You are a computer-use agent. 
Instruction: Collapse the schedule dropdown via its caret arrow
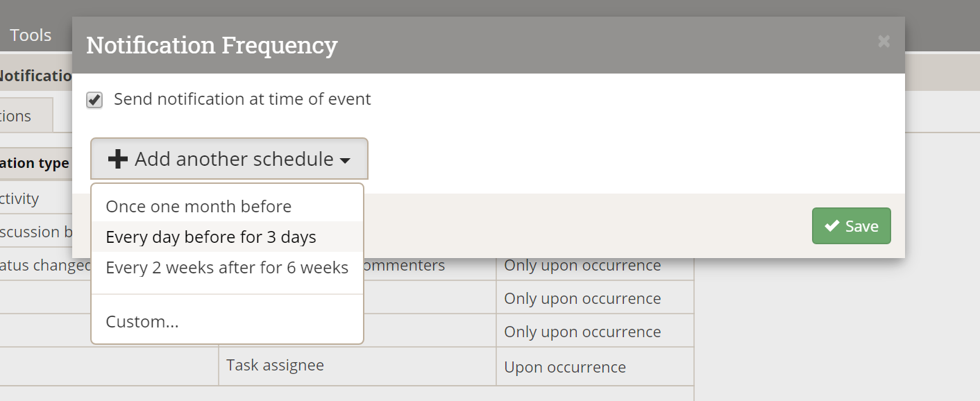(345, 160)
